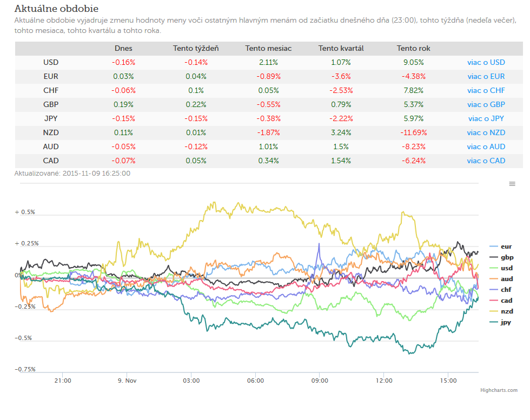Open the chart context menu hamburger icon

tap(512, 184)
